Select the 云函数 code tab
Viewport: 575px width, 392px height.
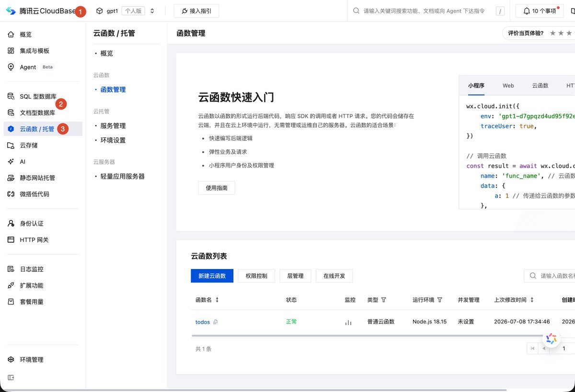540,86
